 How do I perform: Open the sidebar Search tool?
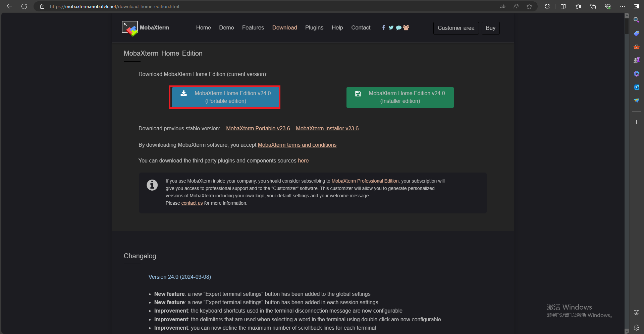point(636,20)
